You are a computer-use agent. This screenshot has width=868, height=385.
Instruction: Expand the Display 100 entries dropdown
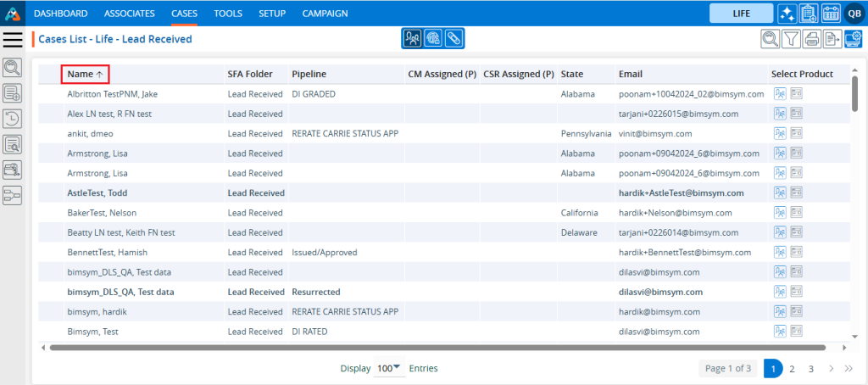(x=390, y=369)
